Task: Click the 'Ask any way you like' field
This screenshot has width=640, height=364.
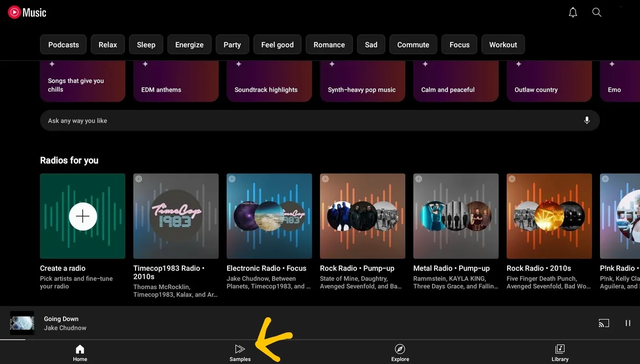Action: 320,120
